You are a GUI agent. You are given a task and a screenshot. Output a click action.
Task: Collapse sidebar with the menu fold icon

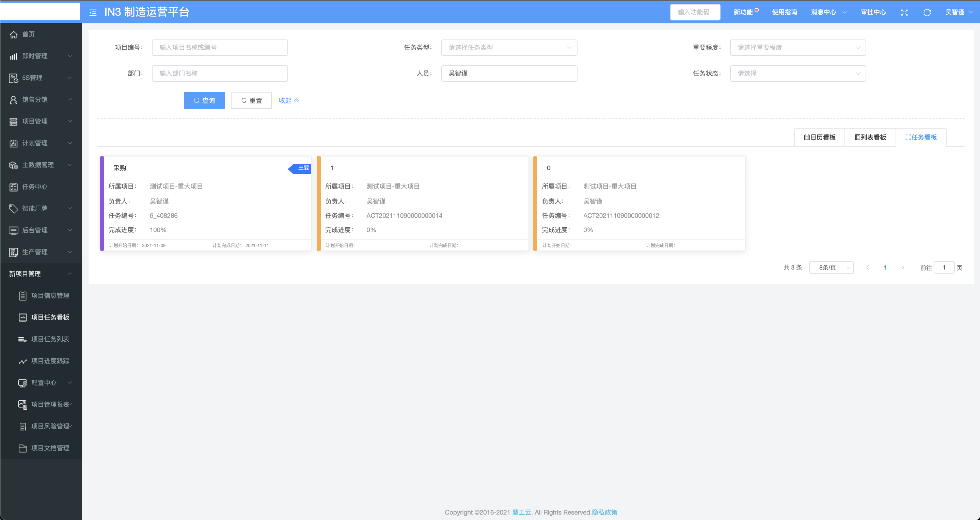[93, 13]
